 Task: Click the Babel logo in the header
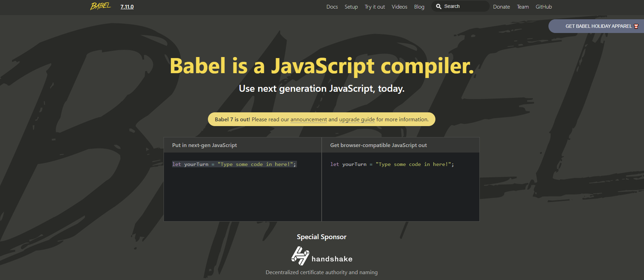point(101,6)
